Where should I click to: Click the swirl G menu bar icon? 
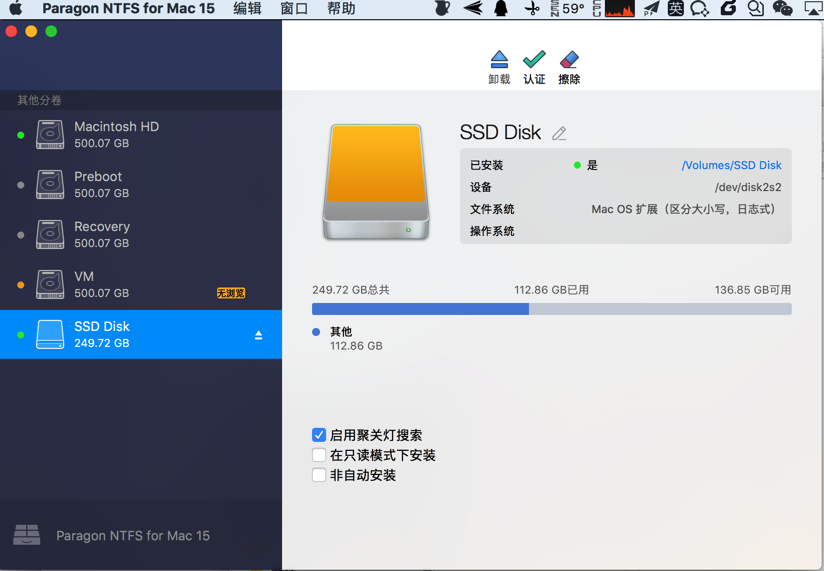728,8
